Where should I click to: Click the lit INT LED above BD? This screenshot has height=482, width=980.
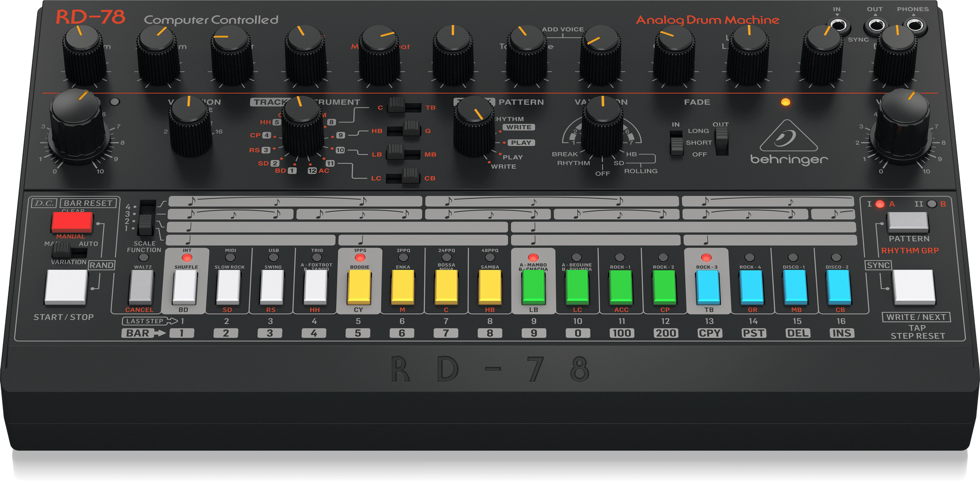coord(187,257)
